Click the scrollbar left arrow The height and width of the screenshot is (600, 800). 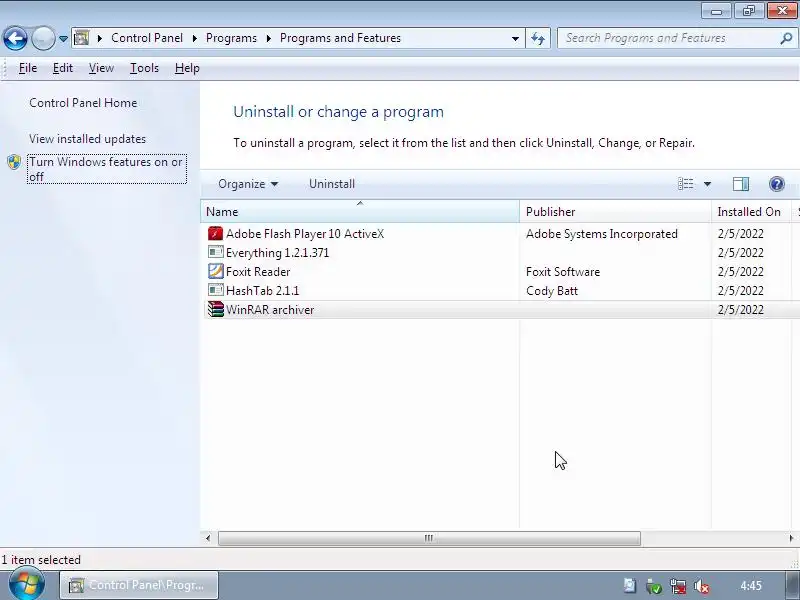(x=208, y=538)
